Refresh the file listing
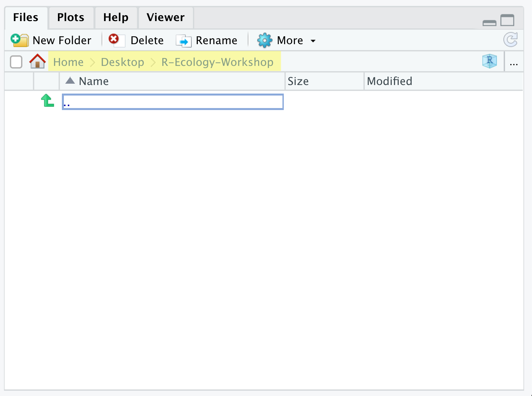This screenshot has width=532, height=396. [511, 40]
